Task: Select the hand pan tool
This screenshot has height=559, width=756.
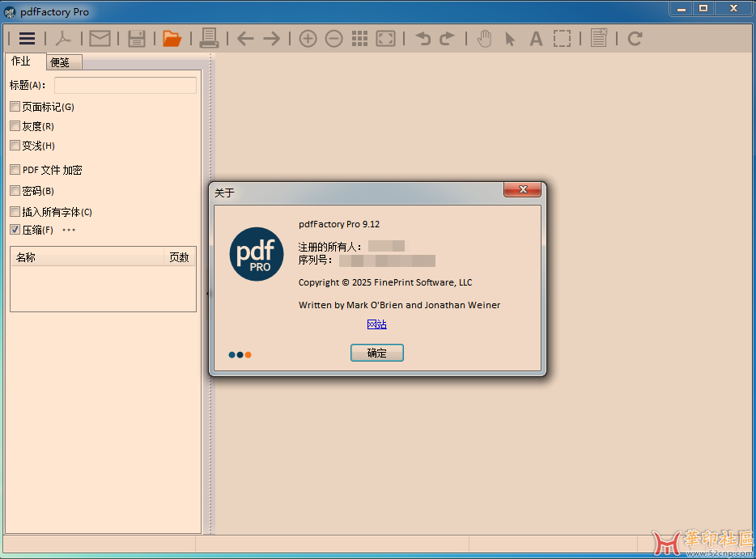Action: pos(484,38)
